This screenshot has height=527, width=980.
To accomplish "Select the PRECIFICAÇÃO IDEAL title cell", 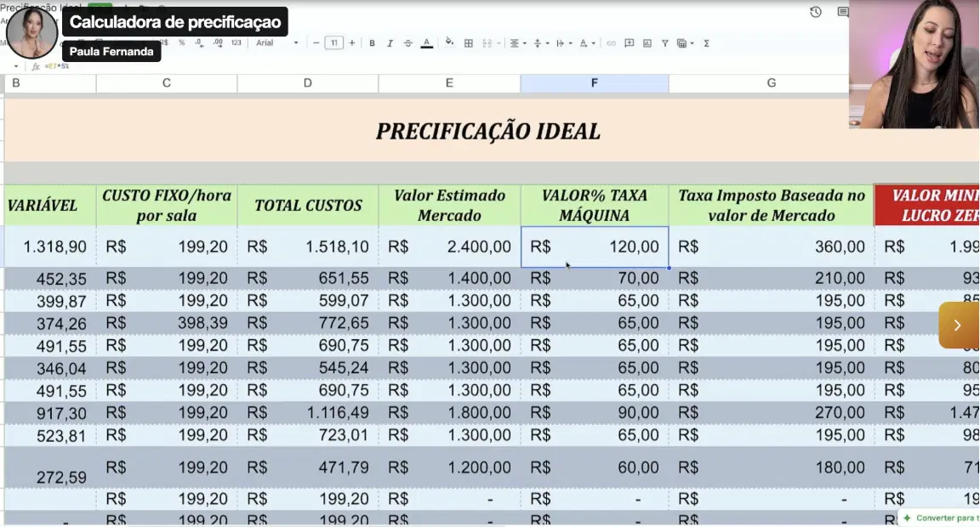I will pos(488,131).
